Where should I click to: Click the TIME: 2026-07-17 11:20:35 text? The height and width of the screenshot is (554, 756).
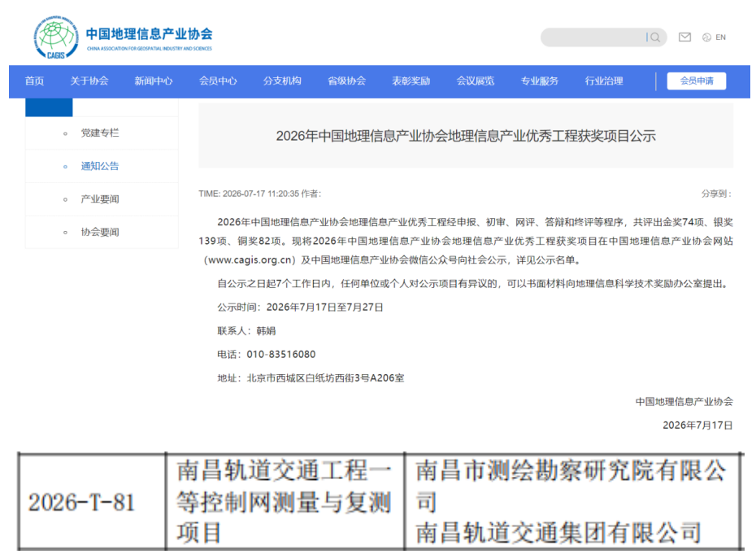coord(249,194)
